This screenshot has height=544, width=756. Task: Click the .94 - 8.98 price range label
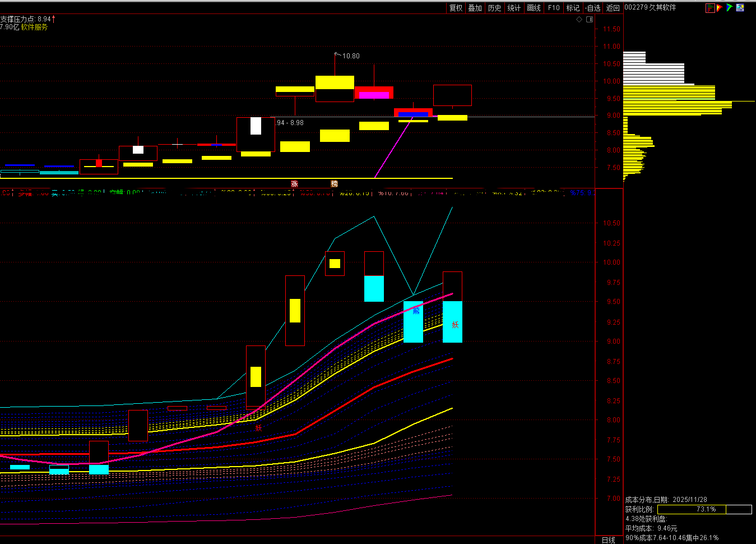tap(290, 123)
